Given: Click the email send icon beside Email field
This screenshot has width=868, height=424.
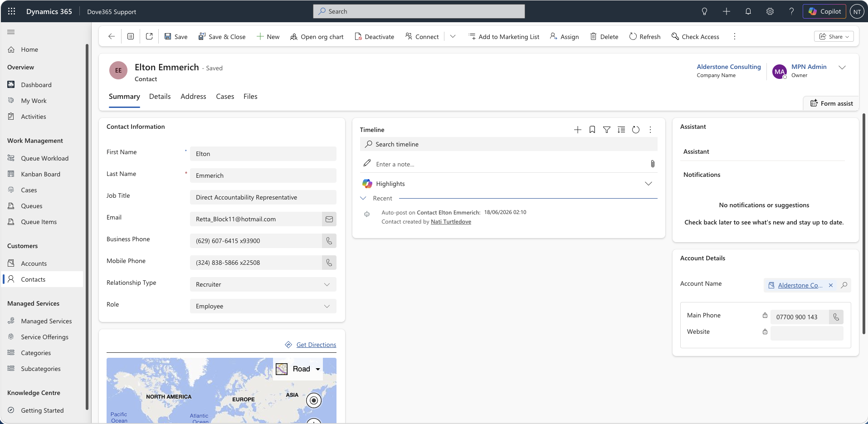Looking at the screenshot, I should pos(329,219).
